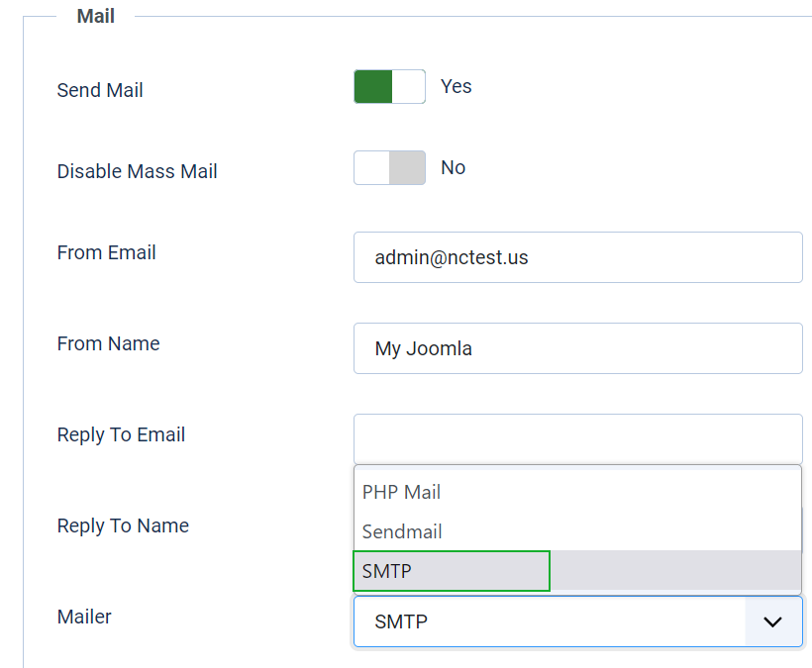Click the chevron arrow in Mailer dropdown
This screenshot has width=812, height=668.
click(x=772, y=621)
